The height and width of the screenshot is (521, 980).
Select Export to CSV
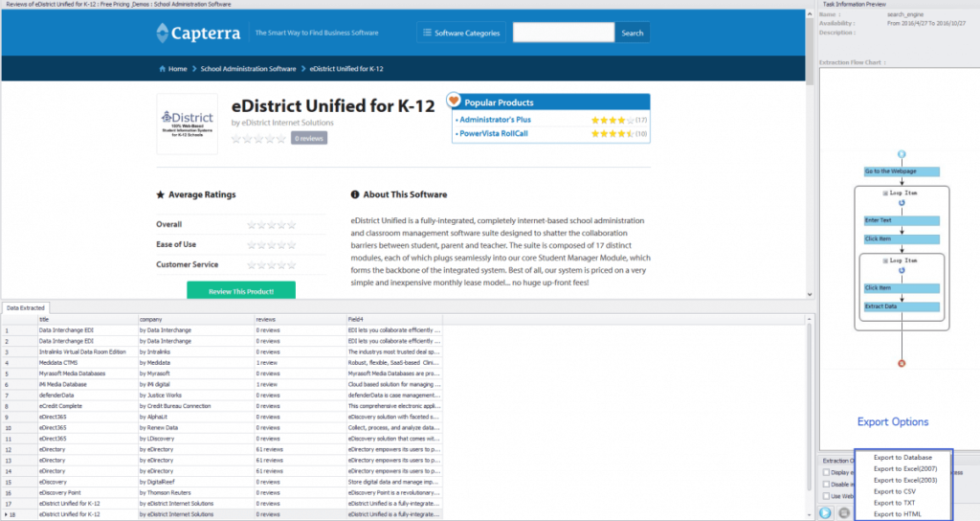[x=895, y=491]
